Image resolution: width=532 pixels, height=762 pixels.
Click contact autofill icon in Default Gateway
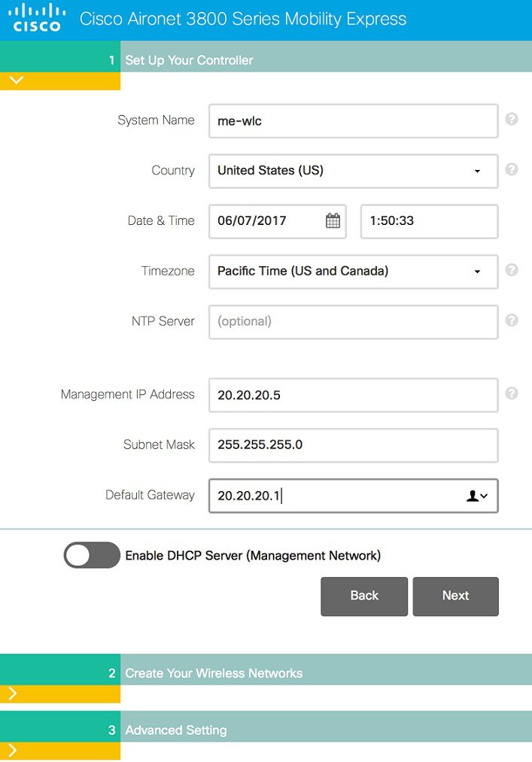coord(477,496)
